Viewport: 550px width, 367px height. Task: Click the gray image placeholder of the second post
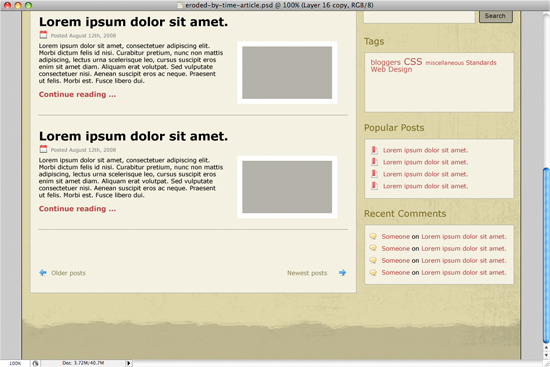click(x=287, y=187)
